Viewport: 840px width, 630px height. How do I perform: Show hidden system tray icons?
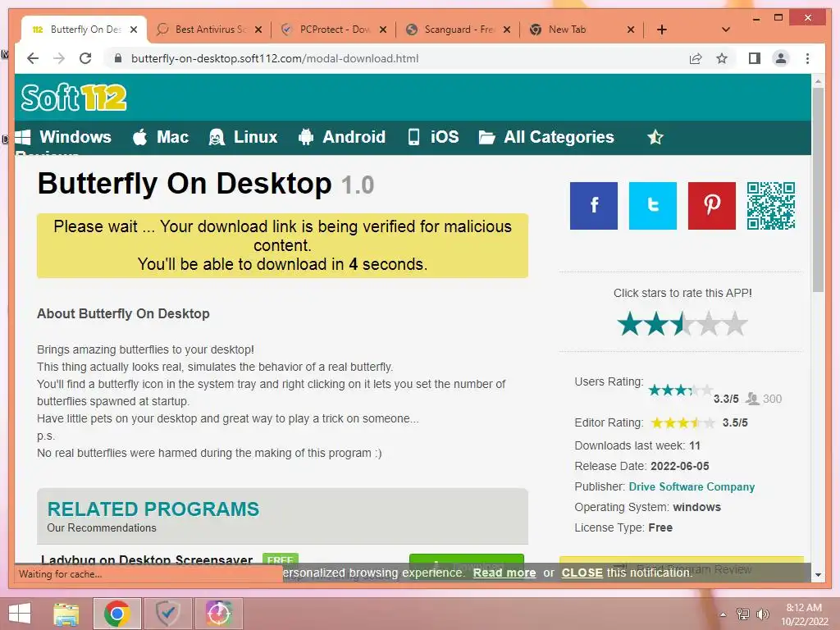(724, 614)
